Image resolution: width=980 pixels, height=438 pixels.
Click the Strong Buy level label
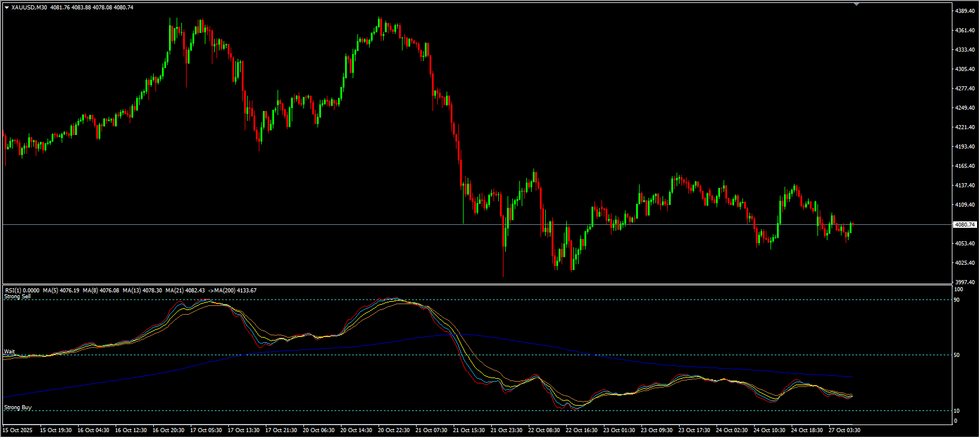[18, 407]
